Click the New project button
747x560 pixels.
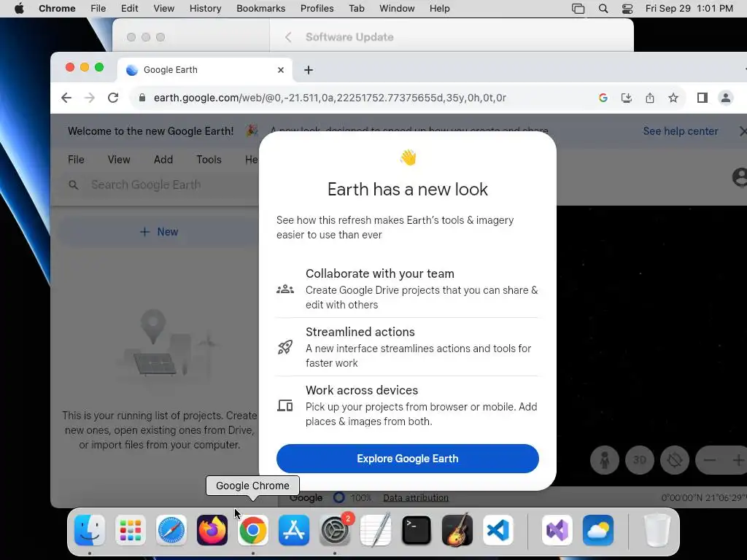[x=159, y=232]
